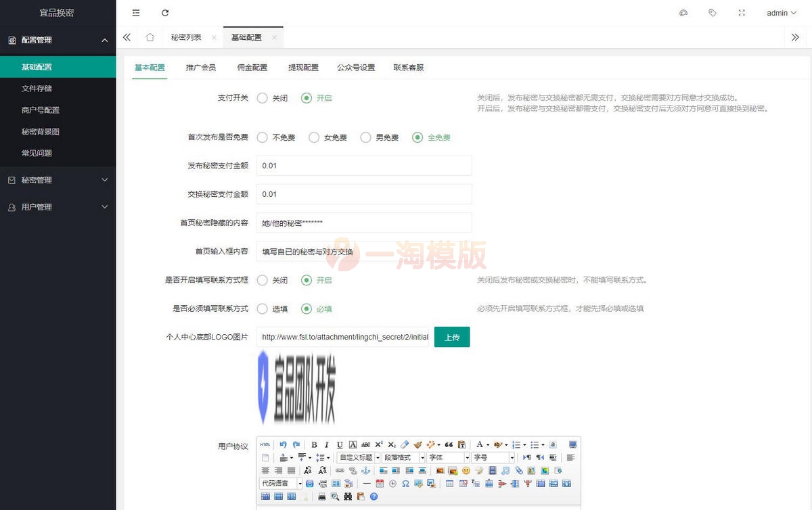Image resolution: width=812 pixels, height=510 pixels.
Task: Select the 关闭 option for 支付开关
Action: coord(263,97)
